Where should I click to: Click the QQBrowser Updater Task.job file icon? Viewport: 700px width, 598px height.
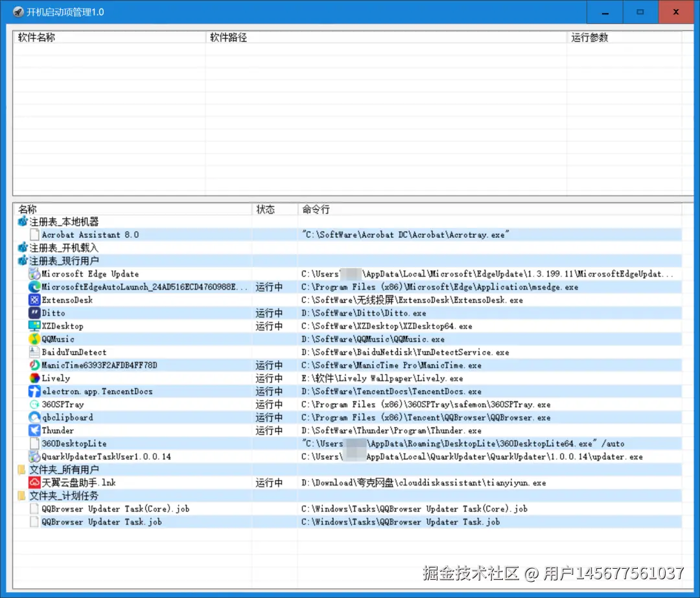pos(34,522)
